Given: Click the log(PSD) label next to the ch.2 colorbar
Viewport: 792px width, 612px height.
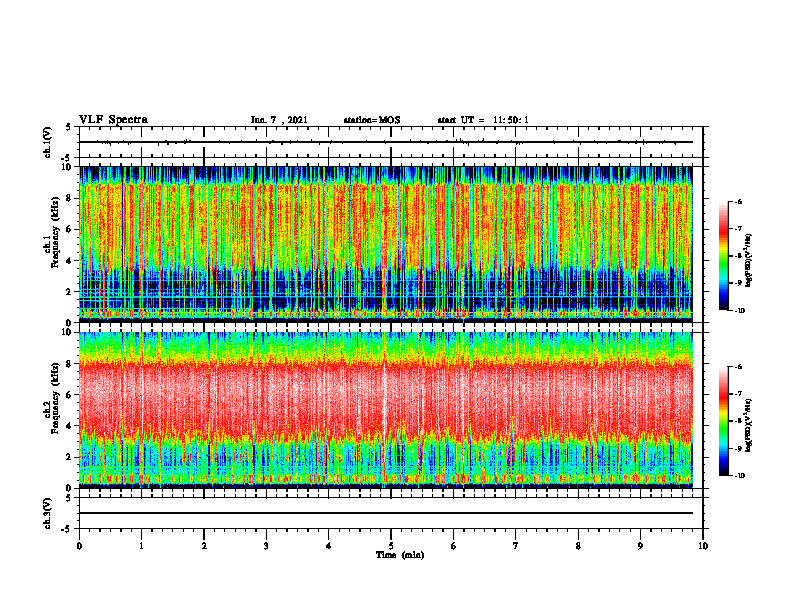Looking at the screenshot, I should [749, 425].
